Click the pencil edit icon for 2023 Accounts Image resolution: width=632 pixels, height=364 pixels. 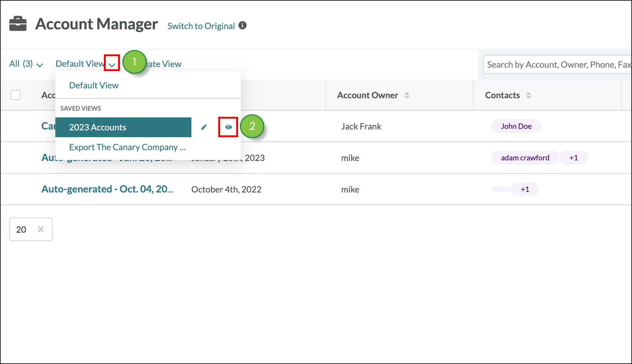coord(204,127)
